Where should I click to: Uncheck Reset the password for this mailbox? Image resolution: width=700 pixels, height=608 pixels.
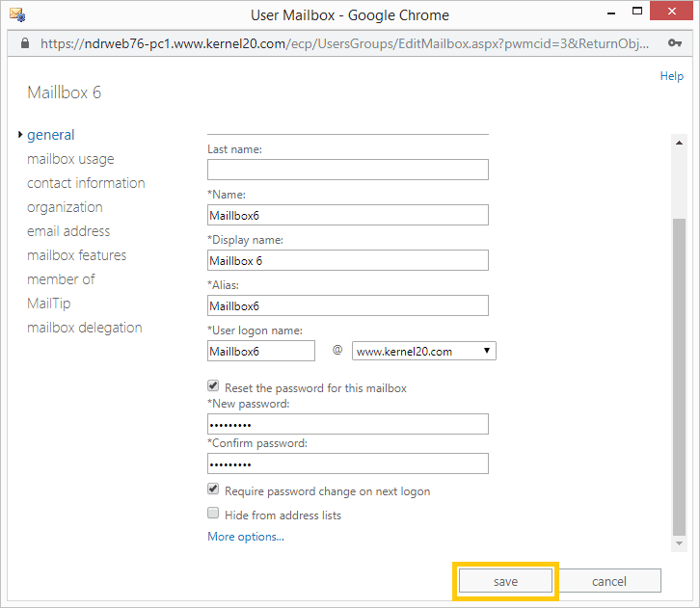213,385
